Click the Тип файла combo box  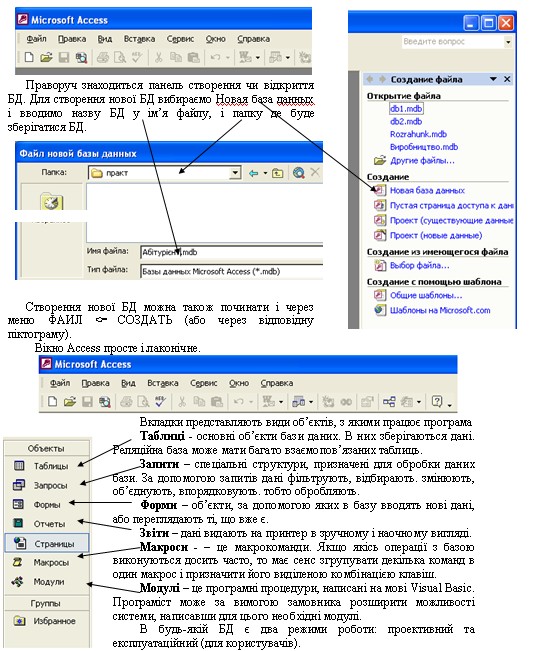coord(231,272)
